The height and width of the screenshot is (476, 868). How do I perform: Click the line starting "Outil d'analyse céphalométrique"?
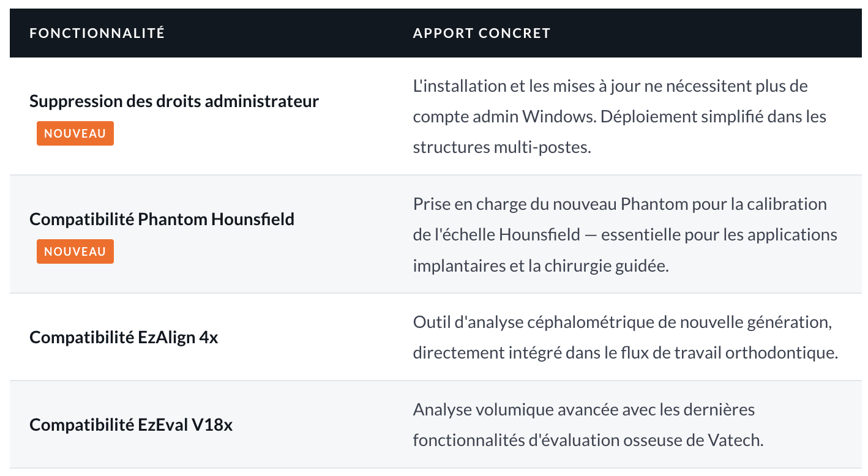pyautogui.click(x=622, y=322)
